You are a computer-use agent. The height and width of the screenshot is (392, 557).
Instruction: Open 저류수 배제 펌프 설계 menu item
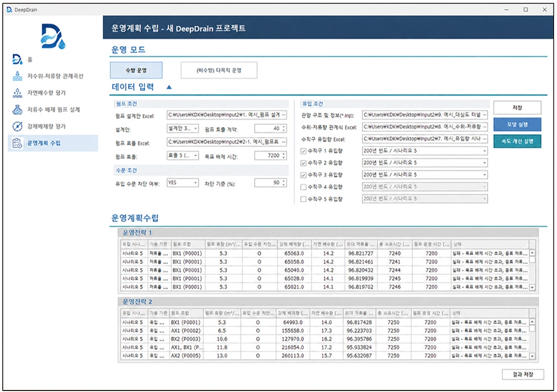54,110
